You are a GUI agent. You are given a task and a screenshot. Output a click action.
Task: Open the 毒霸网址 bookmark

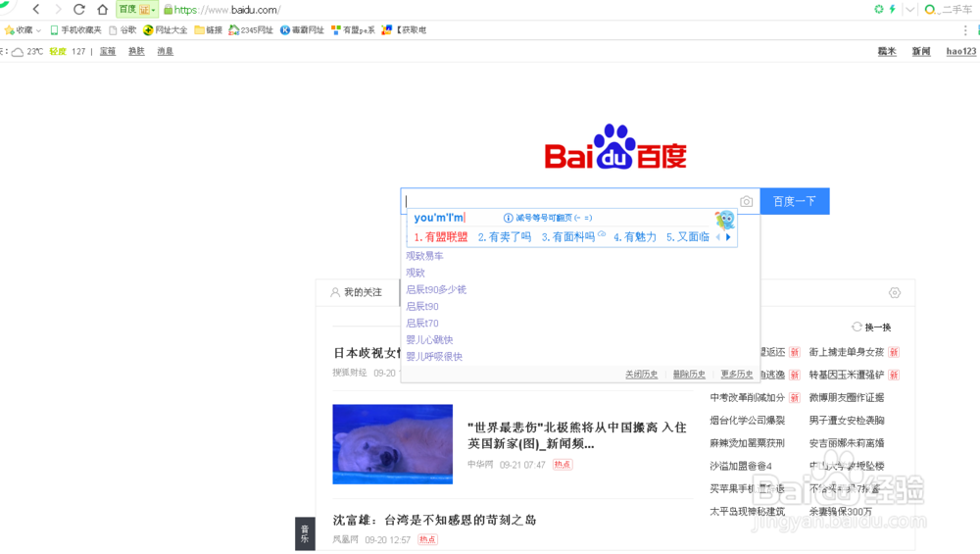302,30
